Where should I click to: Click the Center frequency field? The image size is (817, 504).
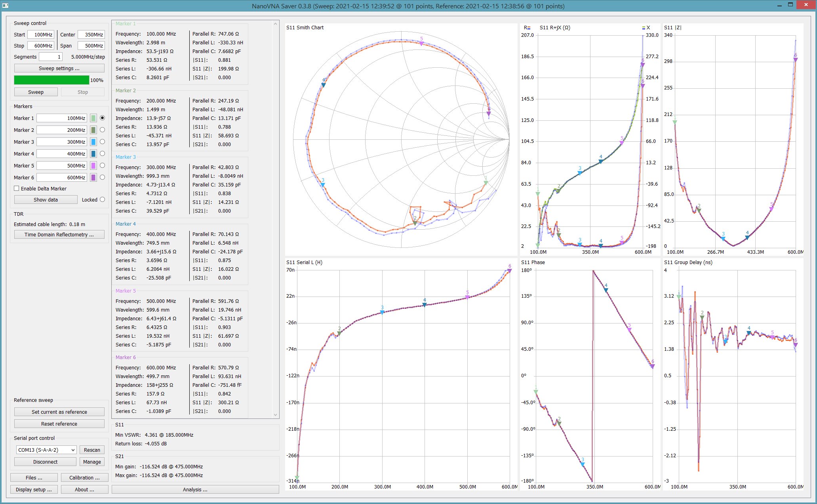(x=91, y=34)
